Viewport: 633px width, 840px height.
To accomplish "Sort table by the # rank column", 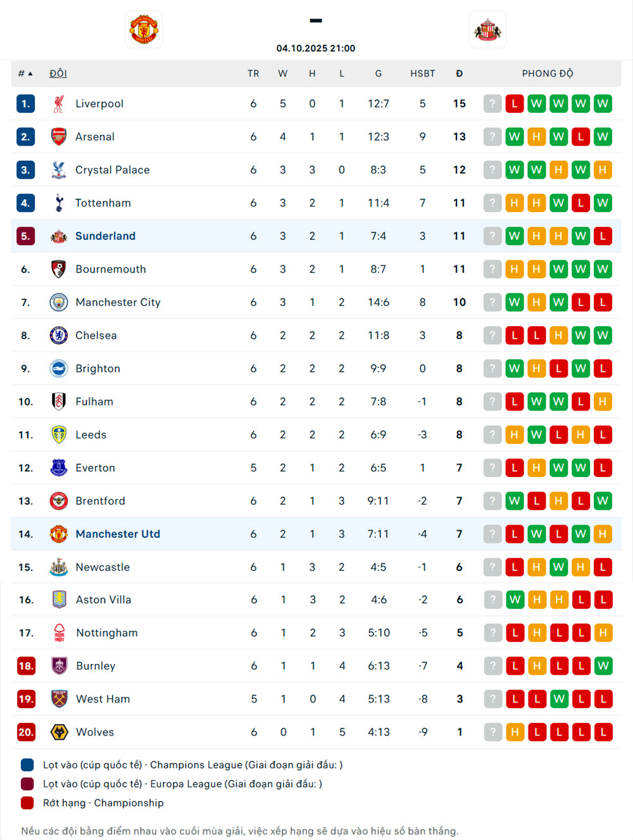I will coord(25,73).
